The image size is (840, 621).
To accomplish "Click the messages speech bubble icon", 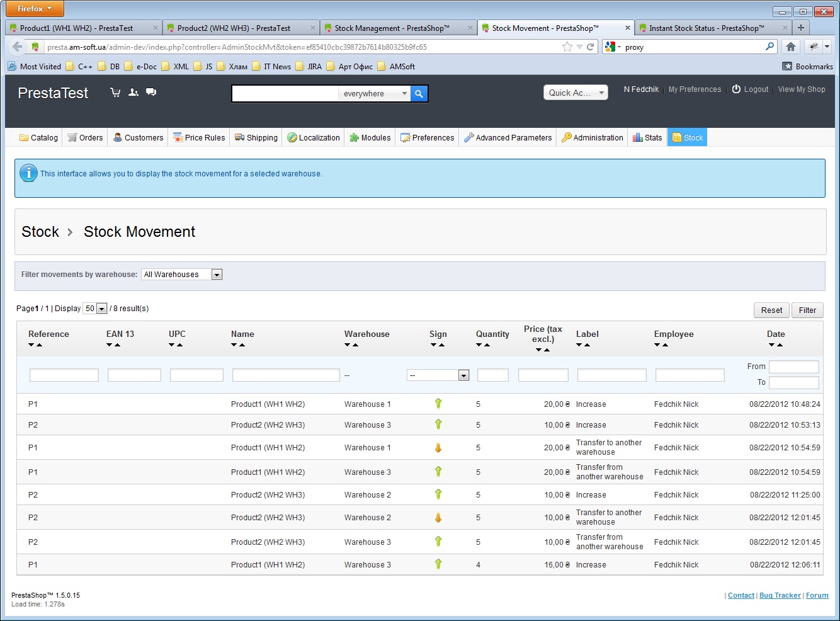I will tap(151, 93).
